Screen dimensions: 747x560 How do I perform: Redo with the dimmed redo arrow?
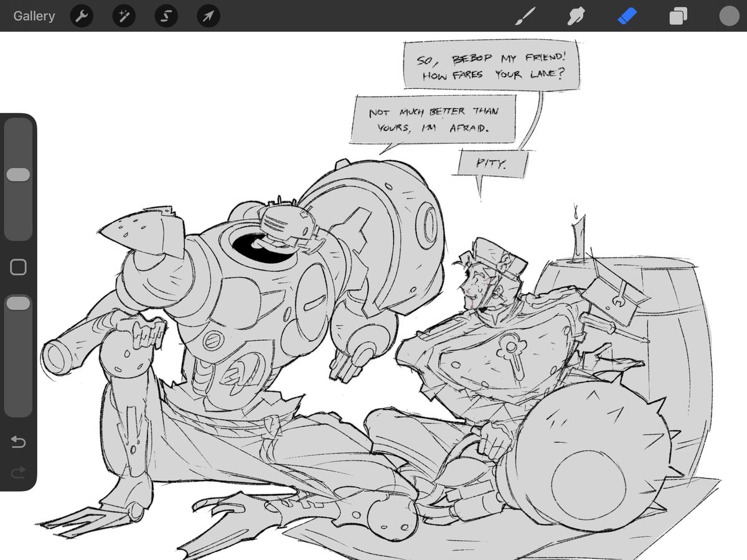click(18, 474)
